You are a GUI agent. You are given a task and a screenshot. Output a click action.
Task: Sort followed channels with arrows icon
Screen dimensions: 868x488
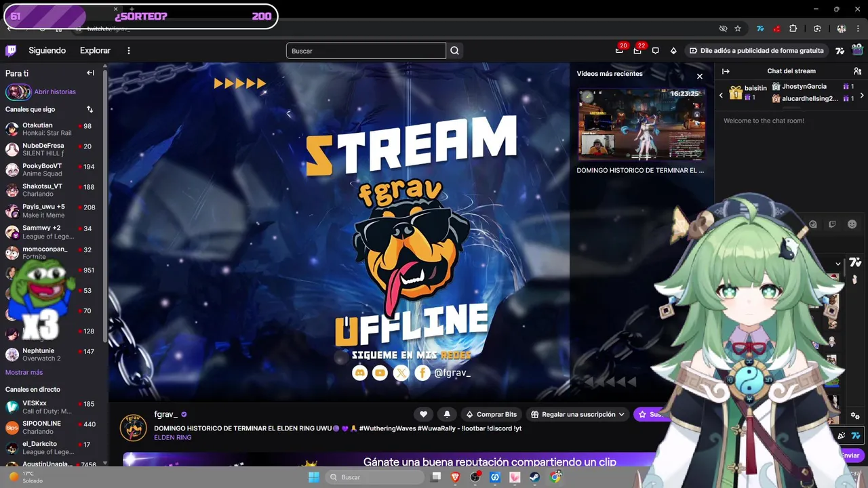click(90, 109)
